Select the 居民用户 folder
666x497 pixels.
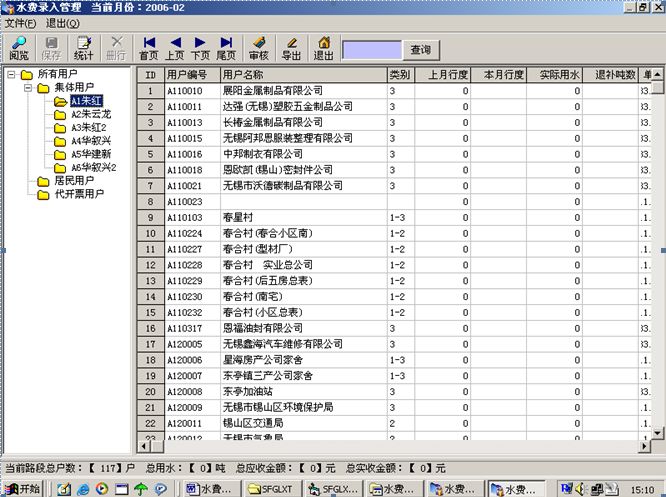tap(74, 181)
